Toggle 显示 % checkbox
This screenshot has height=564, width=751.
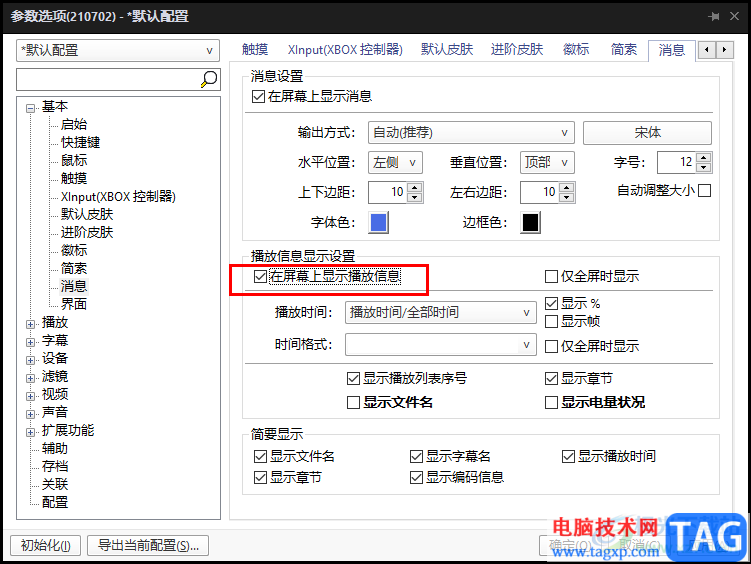click(x=551, y=303)
